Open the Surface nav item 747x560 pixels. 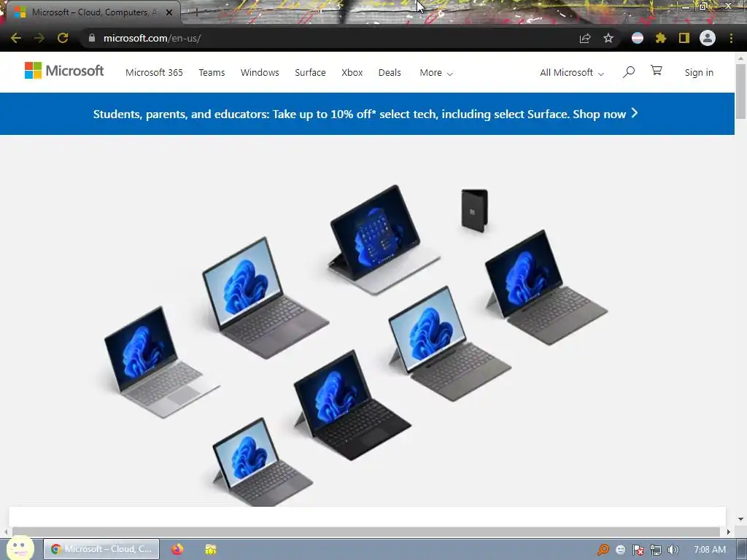310,72
